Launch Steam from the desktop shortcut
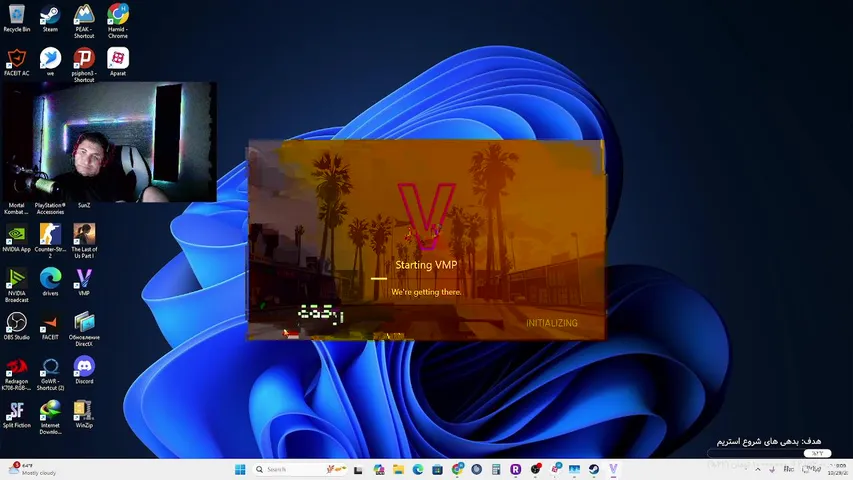Screen dimensions: 853x480 tap(50, 18)
